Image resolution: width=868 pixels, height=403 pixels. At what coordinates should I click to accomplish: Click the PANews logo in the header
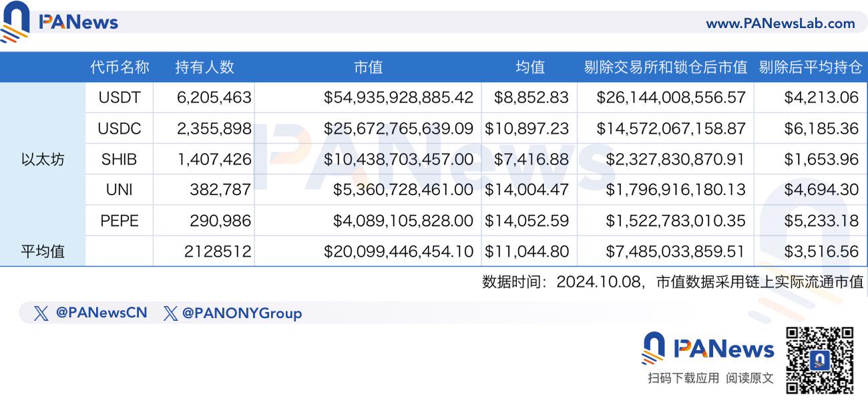point(60,22)
